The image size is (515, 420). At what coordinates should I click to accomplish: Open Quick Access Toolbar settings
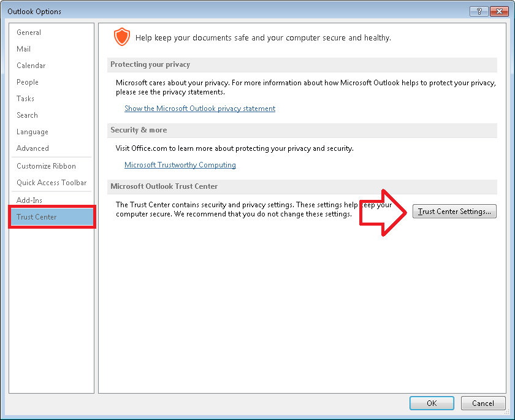coord(51,183)
